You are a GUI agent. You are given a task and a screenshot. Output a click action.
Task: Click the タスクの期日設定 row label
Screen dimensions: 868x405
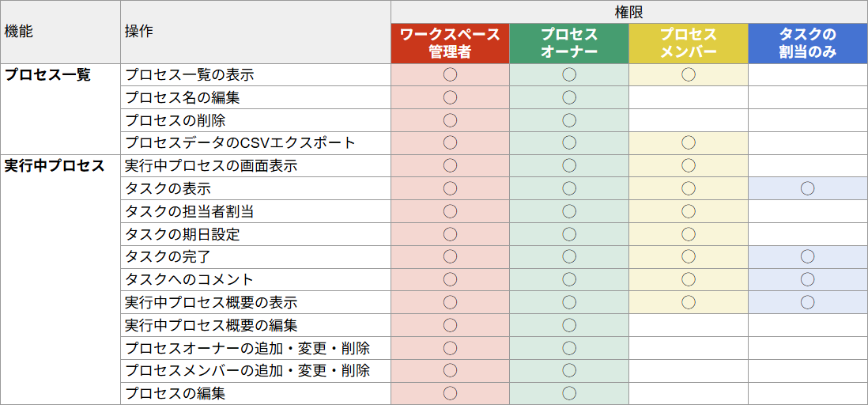pyautogui.click(x=183, y=234)
